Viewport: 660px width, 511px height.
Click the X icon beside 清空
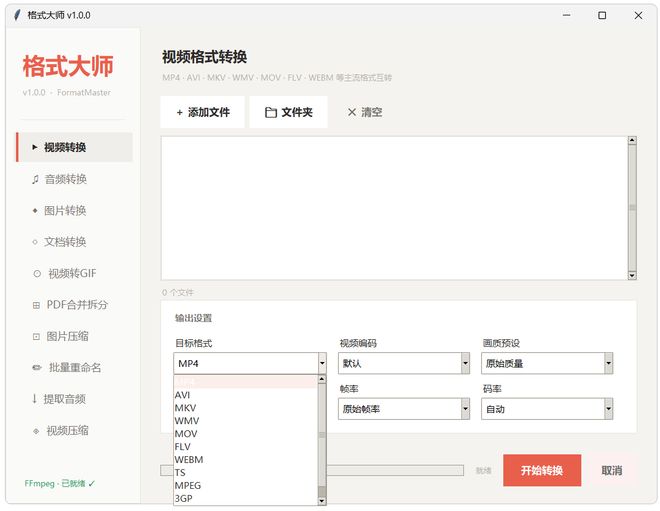click(352, 112)
